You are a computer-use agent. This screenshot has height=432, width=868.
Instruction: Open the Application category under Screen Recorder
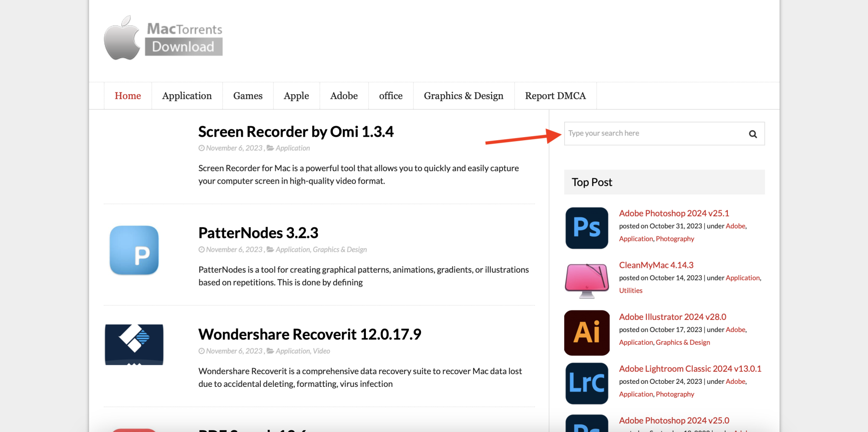[x=293, y=148]
